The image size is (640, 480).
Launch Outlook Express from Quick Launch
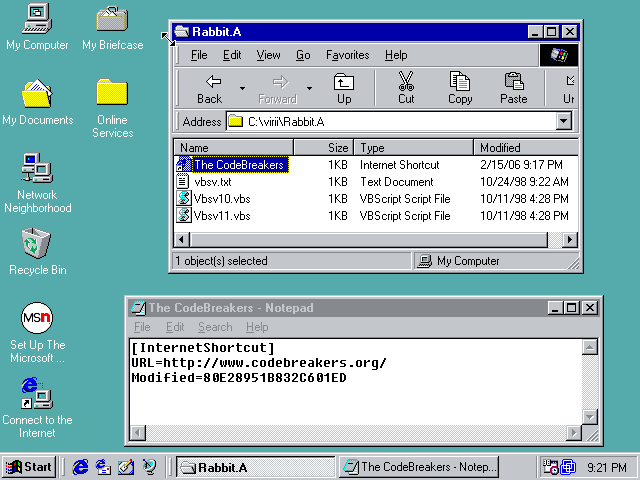103,467
